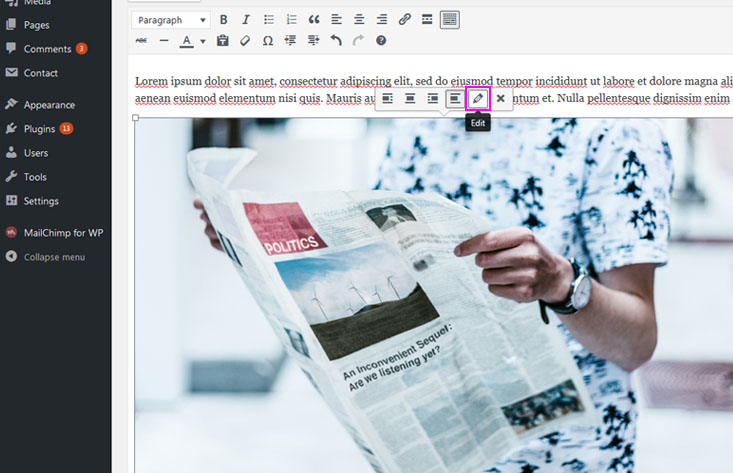Remove the image with X button
The image size is (733, 473).
(501, 99)
